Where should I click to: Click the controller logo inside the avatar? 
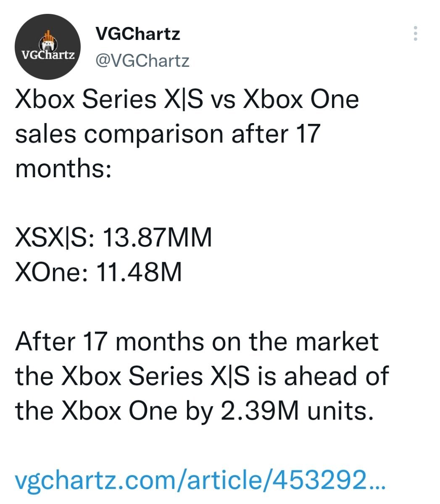[x=48, y=40]
